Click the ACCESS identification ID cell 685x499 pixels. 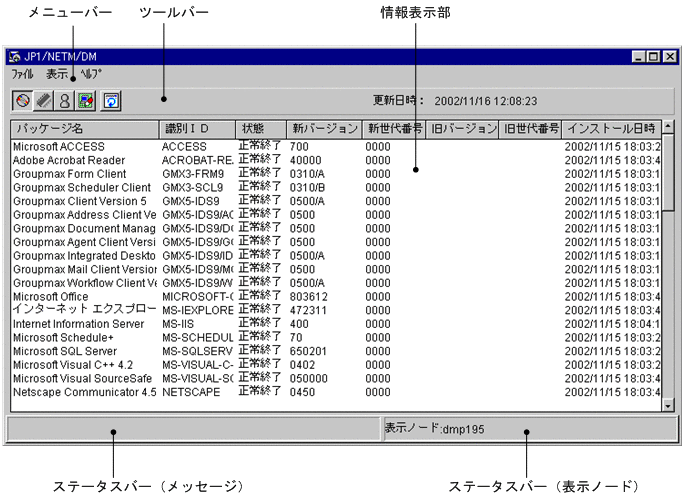pos(184,147)
